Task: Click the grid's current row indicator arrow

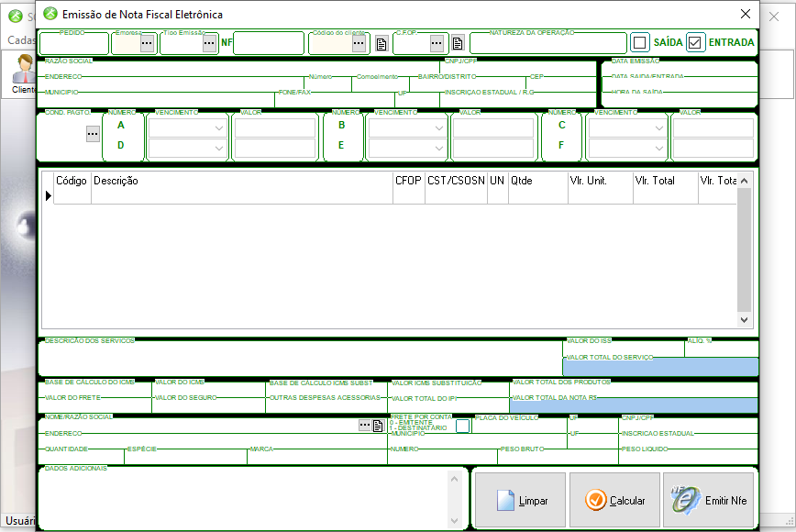Action: (x=49, y=196)
